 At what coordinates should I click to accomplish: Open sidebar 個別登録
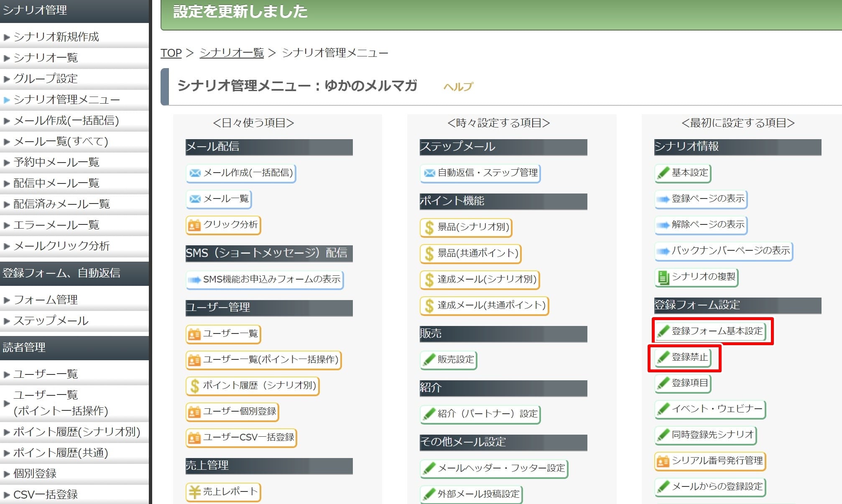pos(74,473)
